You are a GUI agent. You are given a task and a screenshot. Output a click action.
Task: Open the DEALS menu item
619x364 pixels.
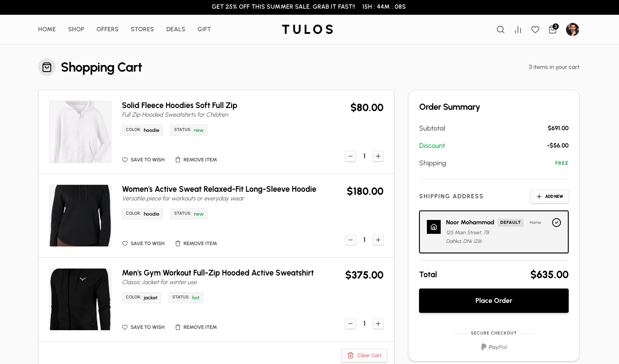[x=176, y=29]
